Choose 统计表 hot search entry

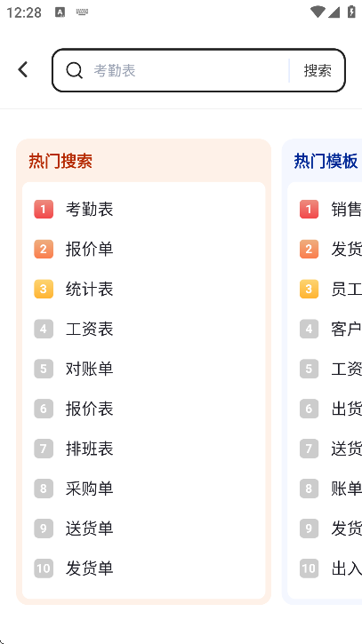(x=89, y=289)
